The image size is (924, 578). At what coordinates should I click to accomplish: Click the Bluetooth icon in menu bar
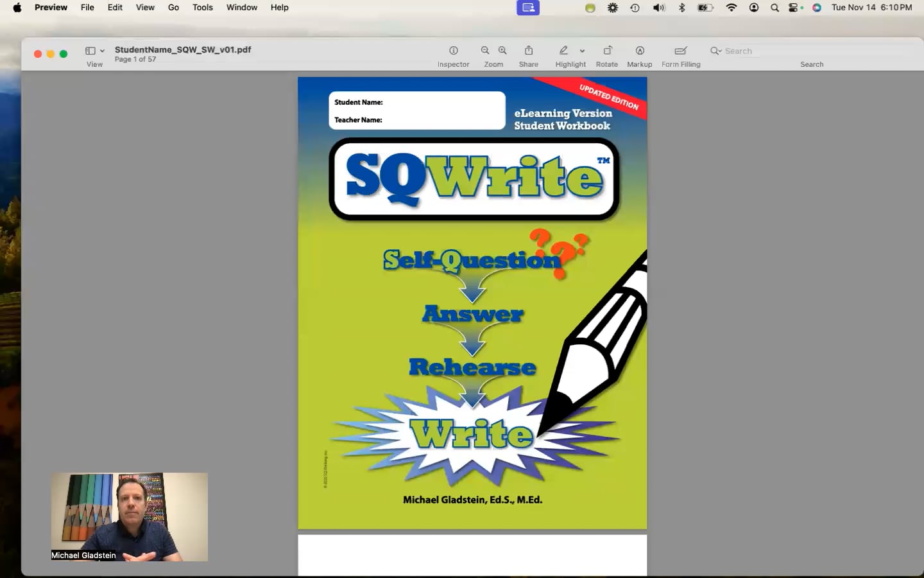(x=681, y=8)
